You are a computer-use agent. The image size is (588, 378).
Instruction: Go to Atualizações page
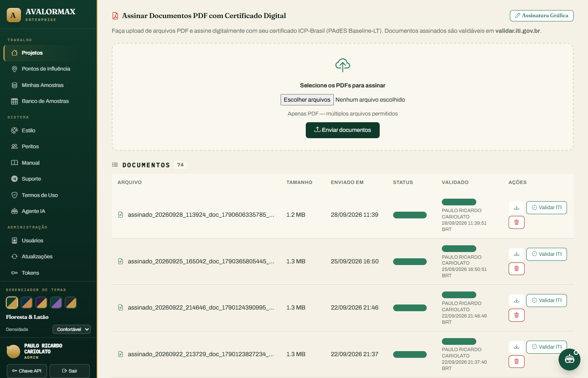click(x=48, y=257)
